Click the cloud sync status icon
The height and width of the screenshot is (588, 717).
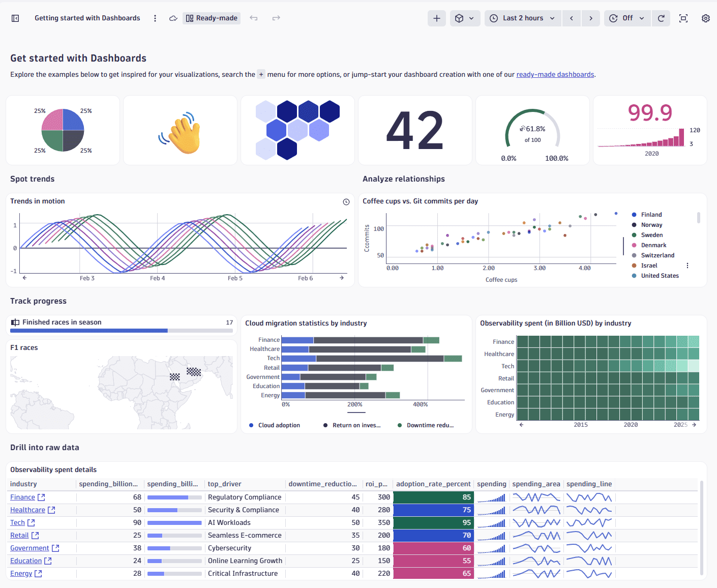pos(173,18)
